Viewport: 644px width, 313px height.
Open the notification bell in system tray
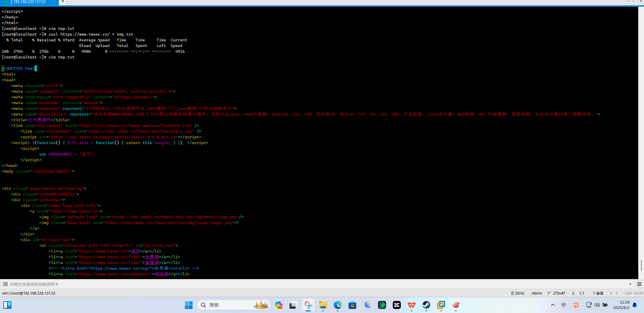pyautogui.click(x=635, y=305)
